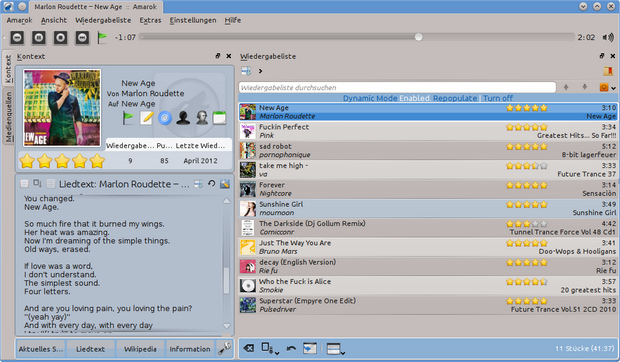Show the Aktuelles S... applet
This screenshot has width=620, height=362.
coord(41,349)
